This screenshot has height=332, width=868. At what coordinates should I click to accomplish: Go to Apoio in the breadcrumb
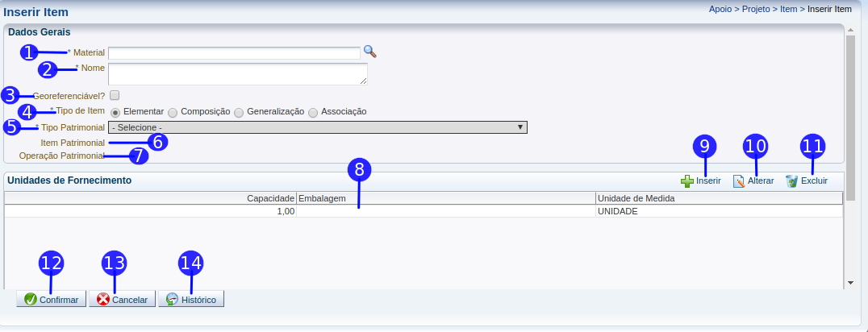coord(720,10)
